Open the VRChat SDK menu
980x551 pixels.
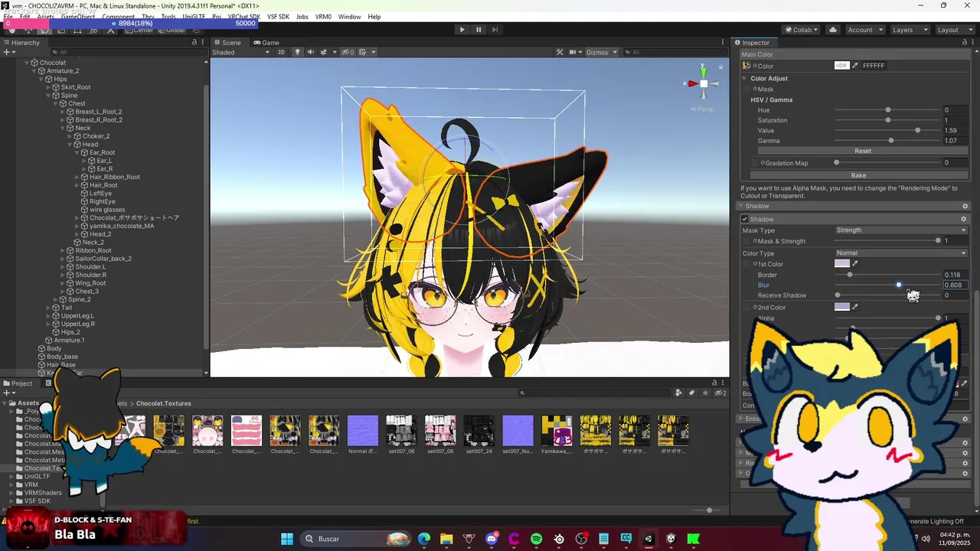tap(243, 17)
